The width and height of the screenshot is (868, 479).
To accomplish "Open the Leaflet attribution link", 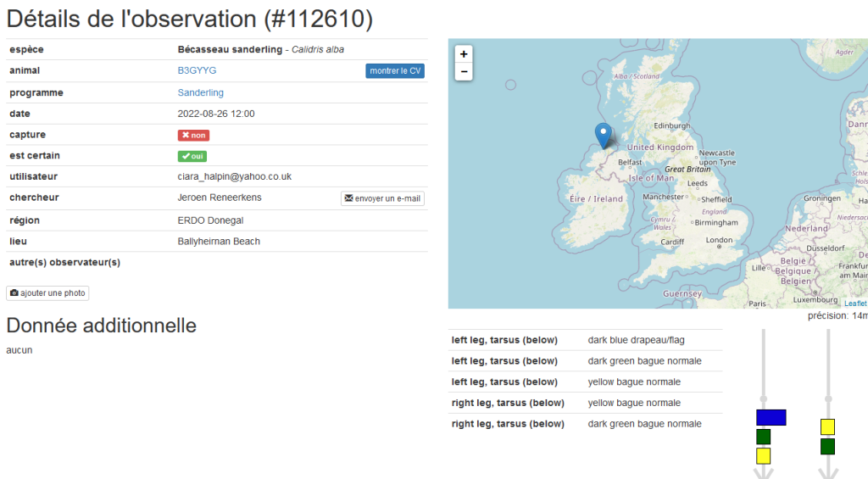I will coord(854,303).
